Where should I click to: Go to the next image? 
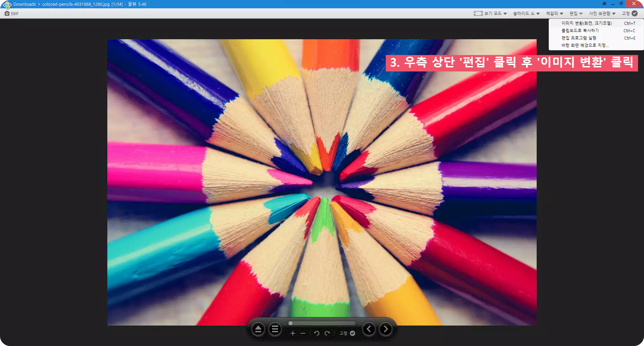(386, 329)
